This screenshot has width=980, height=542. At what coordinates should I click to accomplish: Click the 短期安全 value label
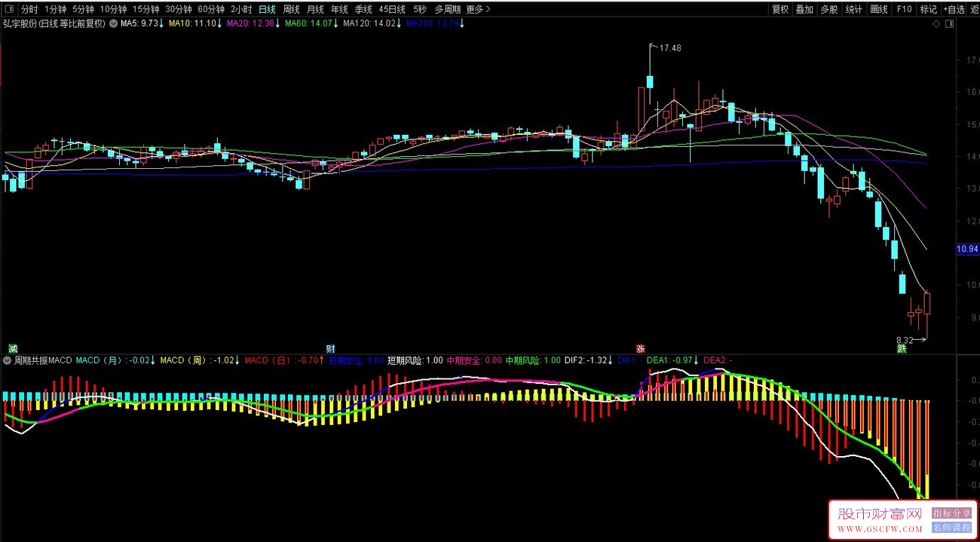tap(357, 360)
